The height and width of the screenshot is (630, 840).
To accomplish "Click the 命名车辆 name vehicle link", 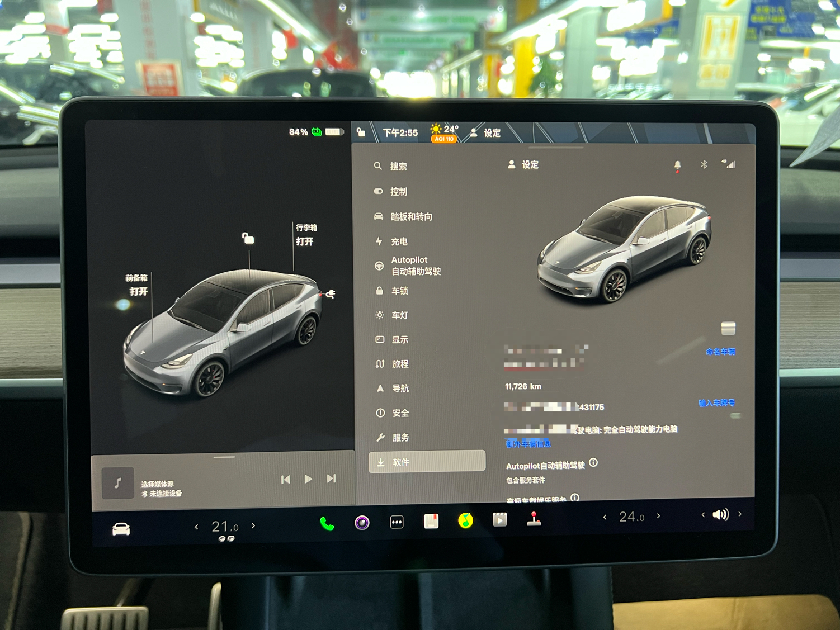I will point(720,352).
